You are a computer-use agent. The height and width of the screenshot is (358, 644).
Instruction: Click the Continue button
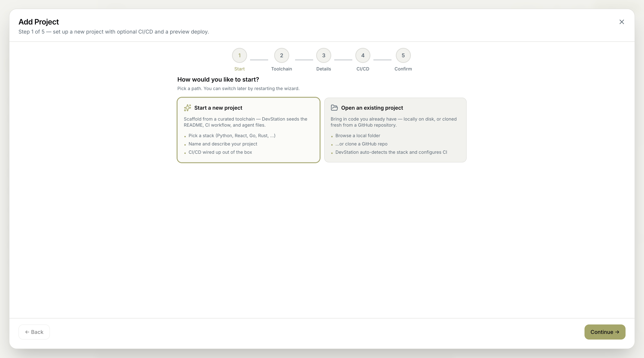pyautogui.click(x=605, y=332)
